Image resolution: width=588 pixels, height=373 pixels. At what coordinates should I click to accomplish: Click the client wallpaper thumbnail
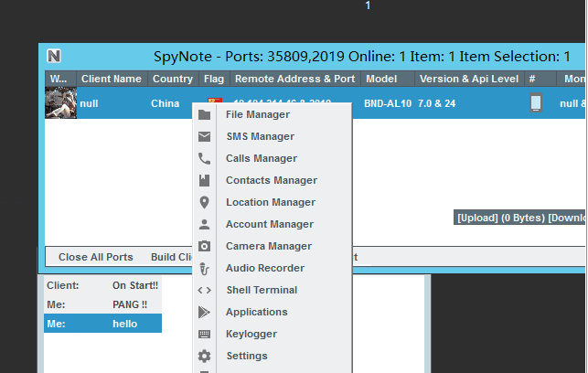coord(60,102)
